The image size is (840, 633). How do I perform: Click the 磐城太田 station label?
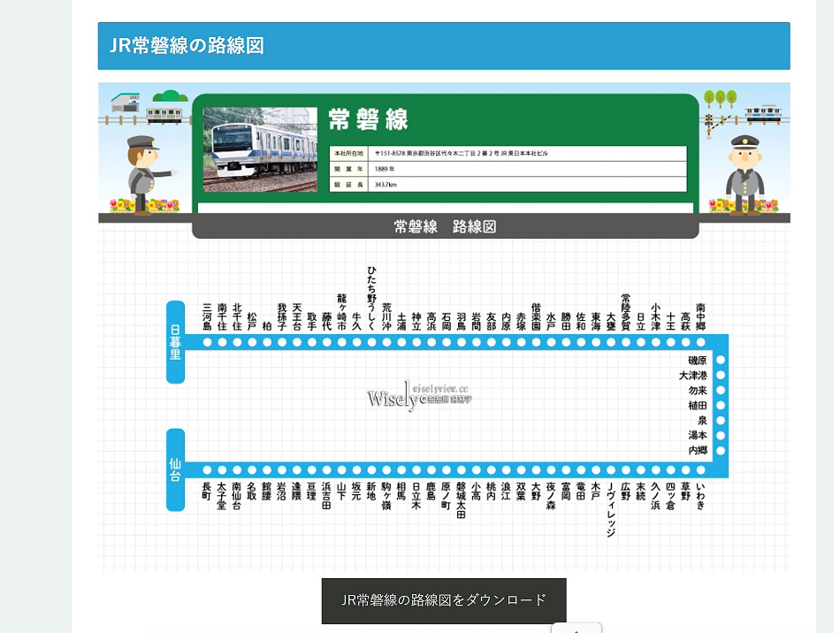point(462,500)
